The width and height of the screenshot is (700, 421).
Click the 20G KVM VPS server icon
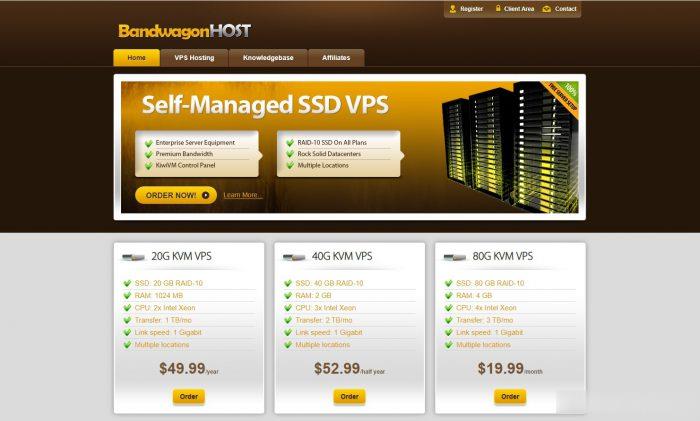tap(133, 257)
